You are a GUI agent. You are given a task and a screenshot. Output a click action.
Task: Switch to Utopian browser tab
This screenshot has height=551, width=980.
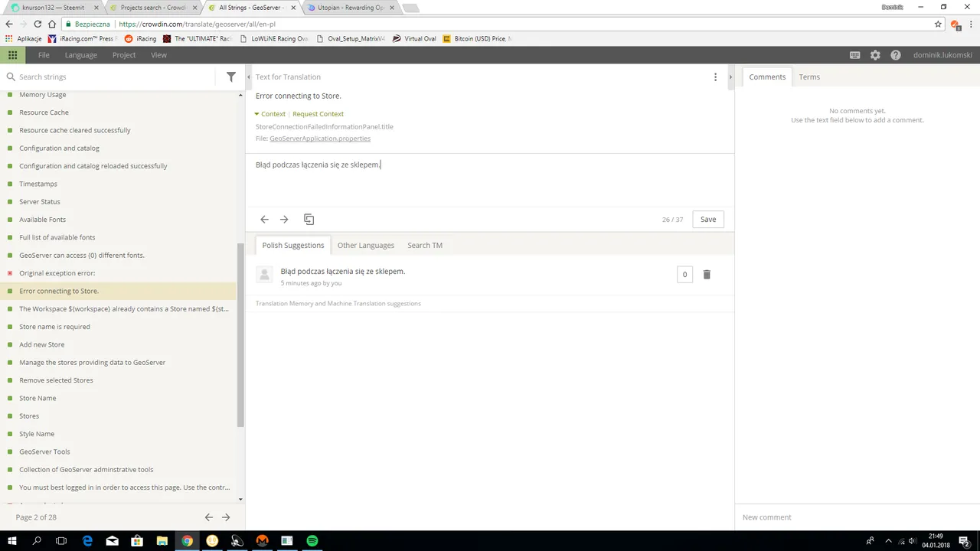(350, 8)
